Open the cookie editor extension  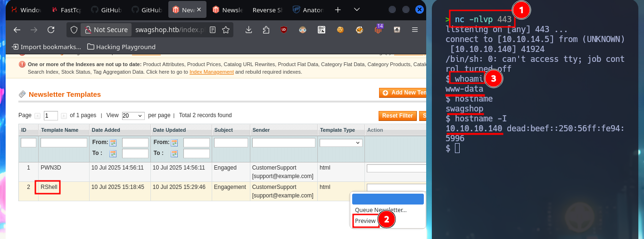[x=340, y=30]
